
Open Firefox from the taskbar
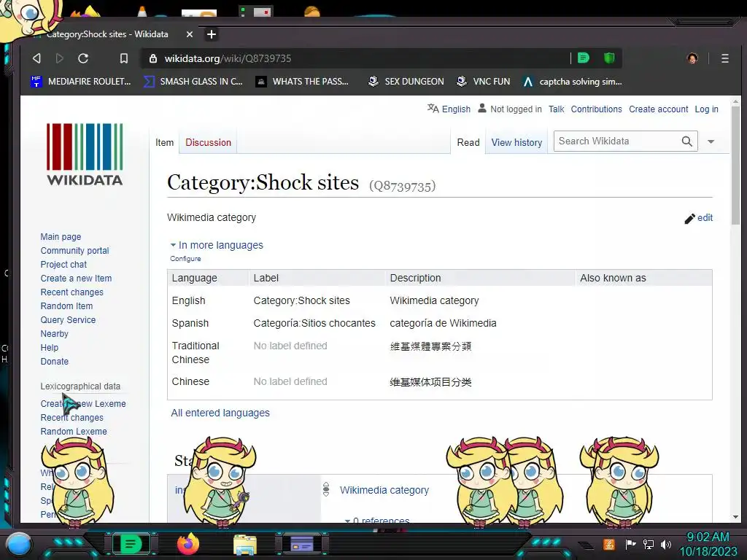click(188, 543)
